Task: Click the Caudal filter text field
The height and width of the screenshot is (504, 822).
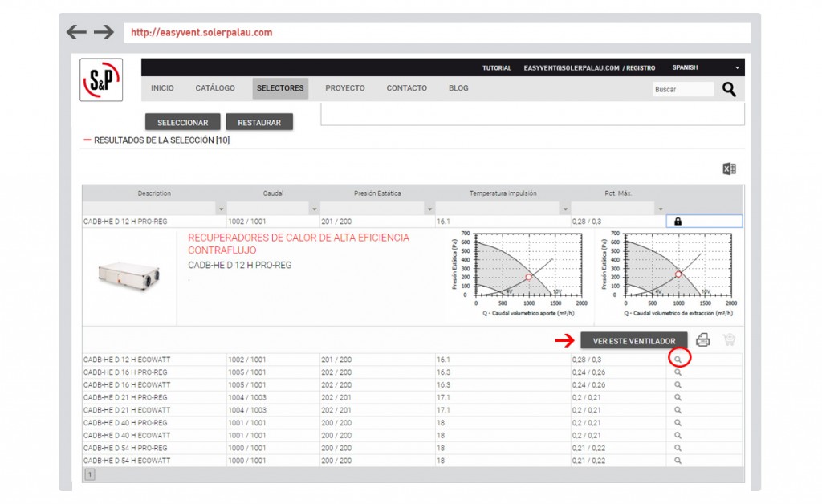Action: click(x=268, y=209)
